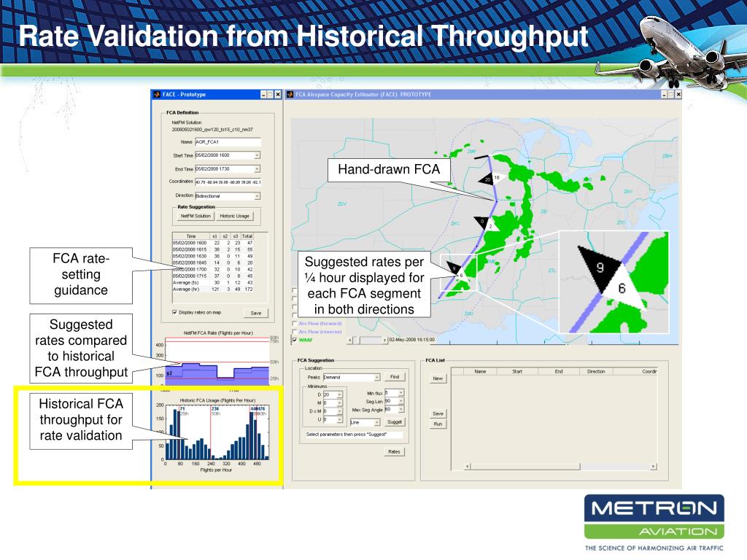
Task: Toggle the Display rates on map checkbox
Action: (x=174, y=312)
